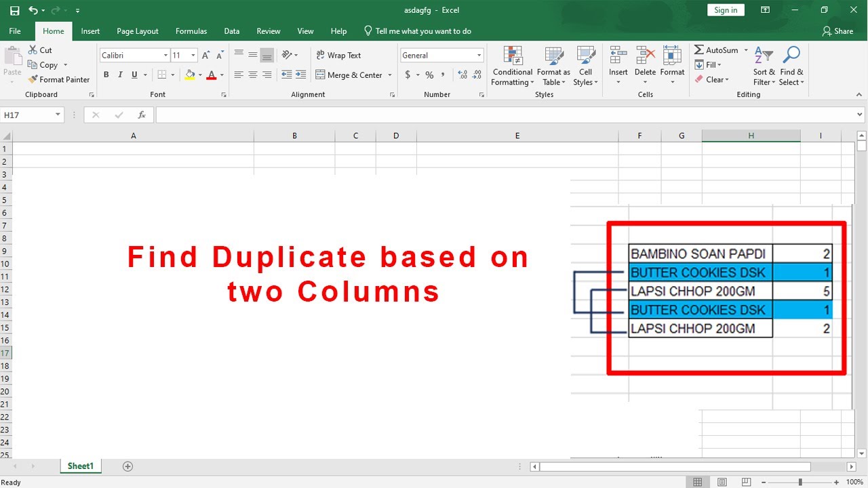Toggle Bold formatting
This screenshot has width=868, height=488.
(x=106, y=75)
